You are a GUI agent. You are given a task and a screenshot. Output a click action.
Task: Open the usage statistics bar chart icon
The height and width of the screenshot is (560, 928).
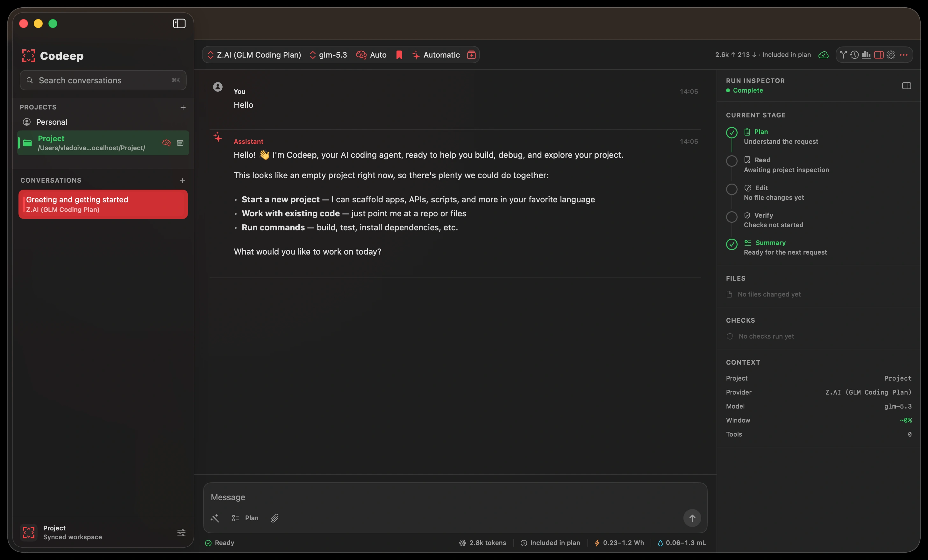pos(866,55)
